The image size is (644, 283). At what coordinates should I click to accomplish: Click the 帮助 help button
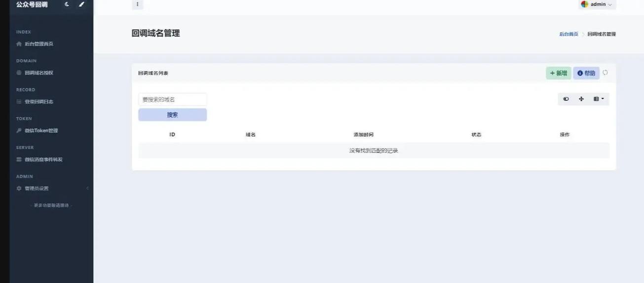[586, 73]
